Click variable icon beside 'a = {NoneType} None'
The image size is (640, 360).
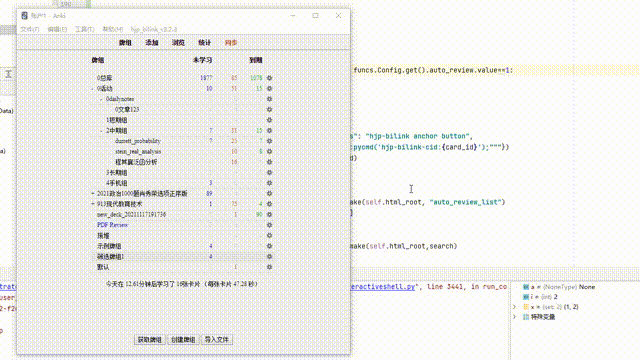pos(526,287)
